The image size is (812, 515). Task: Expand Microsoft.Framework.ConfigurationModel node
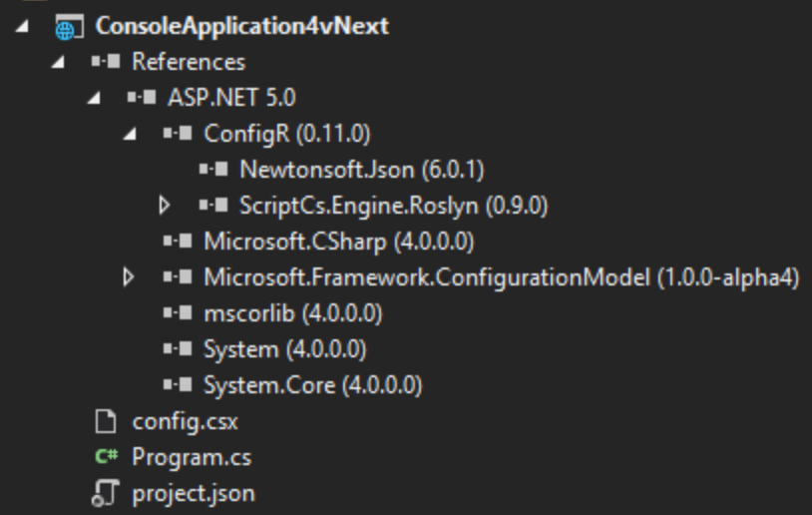point(129,277)
